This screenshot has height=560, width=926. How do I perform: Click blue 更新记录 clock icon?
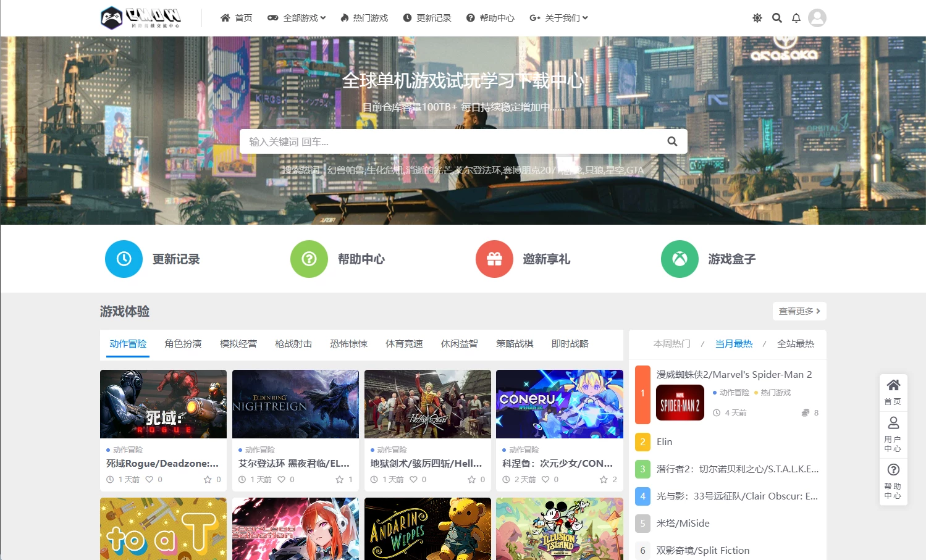coord(124,259)
